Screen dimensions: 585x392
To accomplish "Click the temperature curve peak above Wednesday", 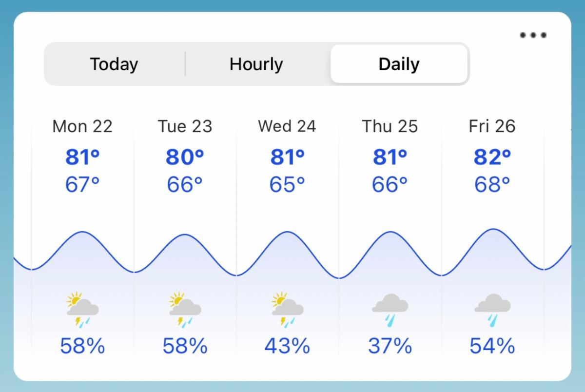I will (287, 232).
